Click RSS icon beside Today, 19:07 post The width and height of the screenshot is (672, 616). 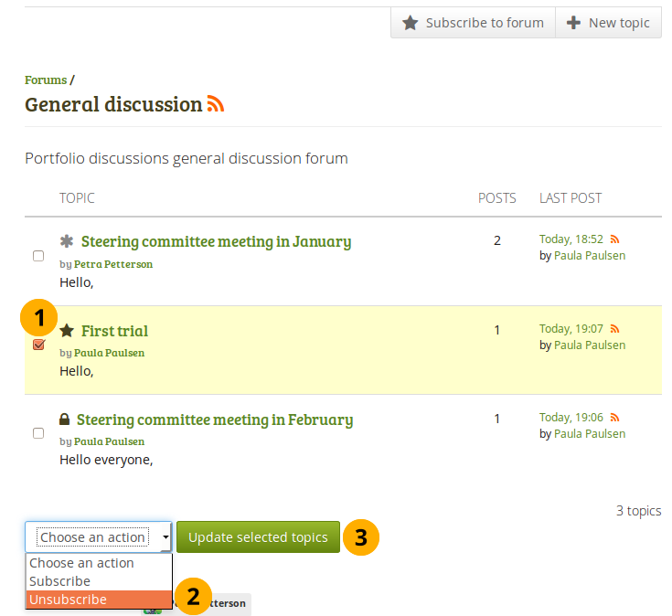pyautogui.click(x=615, y=329)
